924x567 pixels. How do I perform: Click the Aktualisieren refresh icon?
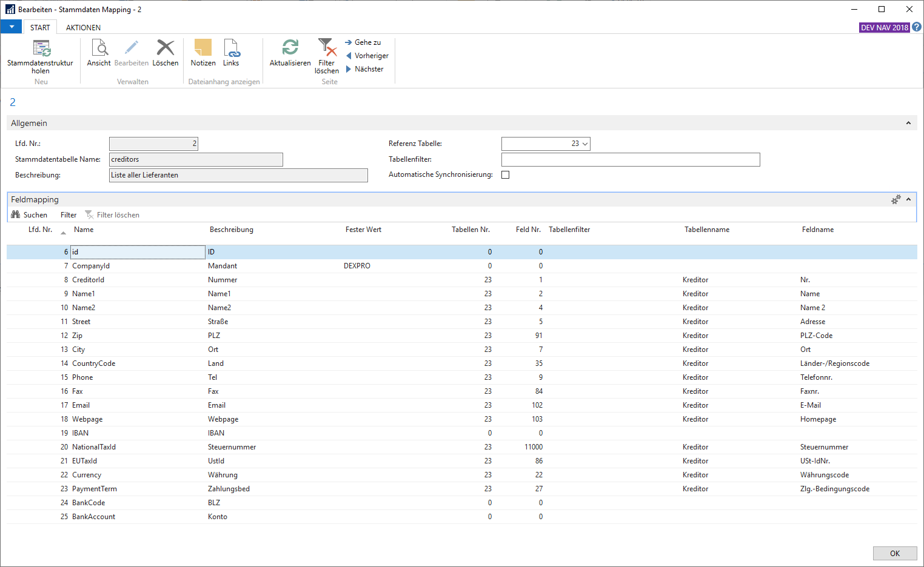290,48
